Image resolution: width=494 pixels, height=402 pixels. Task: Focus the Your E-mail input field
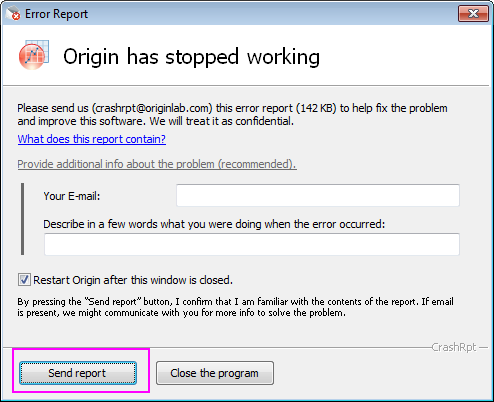click(318, 195)
